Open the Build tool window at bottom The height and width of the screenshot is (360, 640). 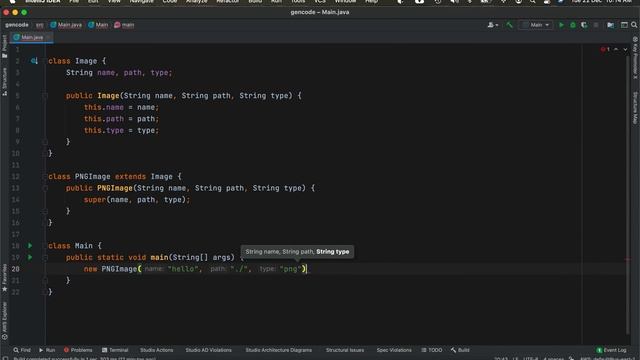(x=460, y=350)
